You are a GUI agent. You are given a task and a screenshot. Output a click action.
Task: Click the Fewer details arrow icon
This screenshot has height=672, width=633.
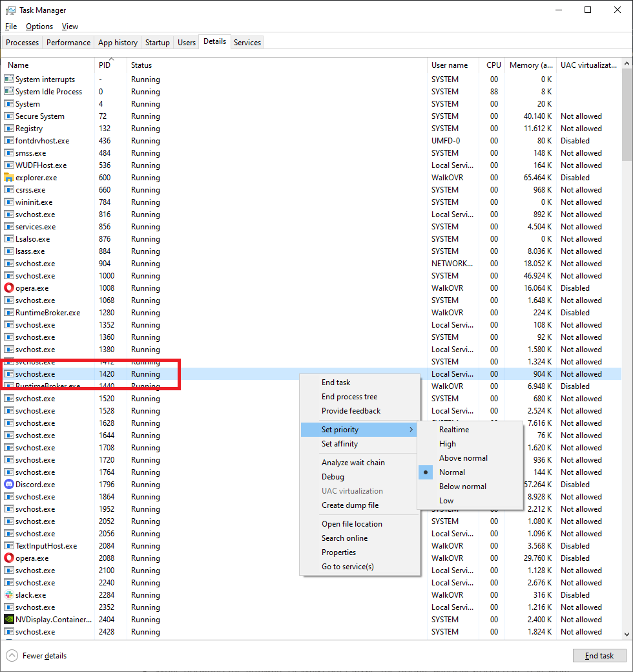tap(12, 656)
